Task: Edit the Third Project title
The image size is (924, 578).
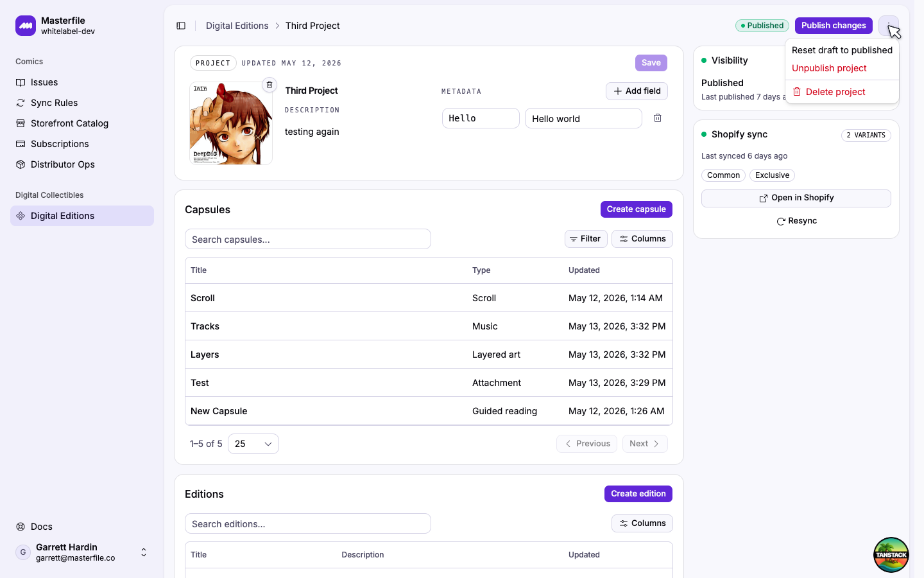Action: (x=311, y=91)
